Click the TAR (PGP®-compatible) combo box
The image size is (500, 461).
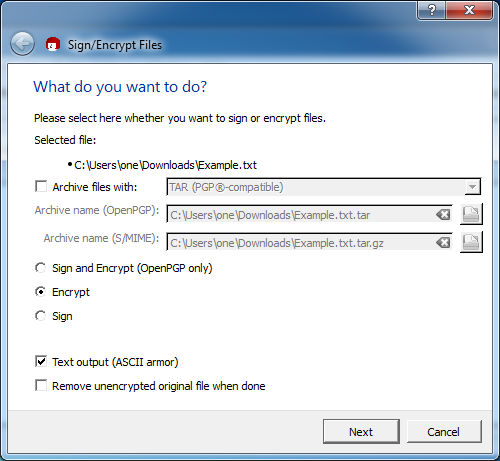[x=323, y=187]
